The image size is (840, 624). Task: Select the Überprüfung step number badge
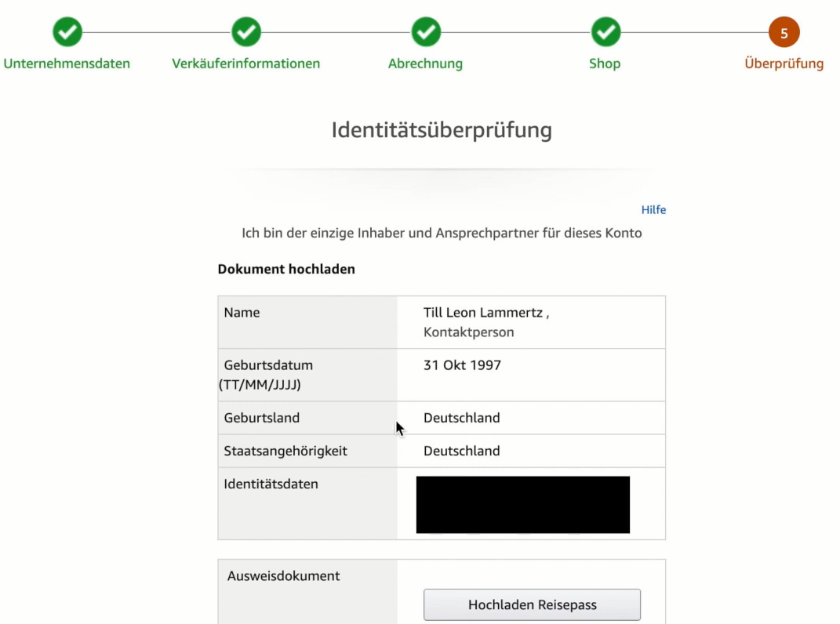pyautogui.click(x=784, y=31)
